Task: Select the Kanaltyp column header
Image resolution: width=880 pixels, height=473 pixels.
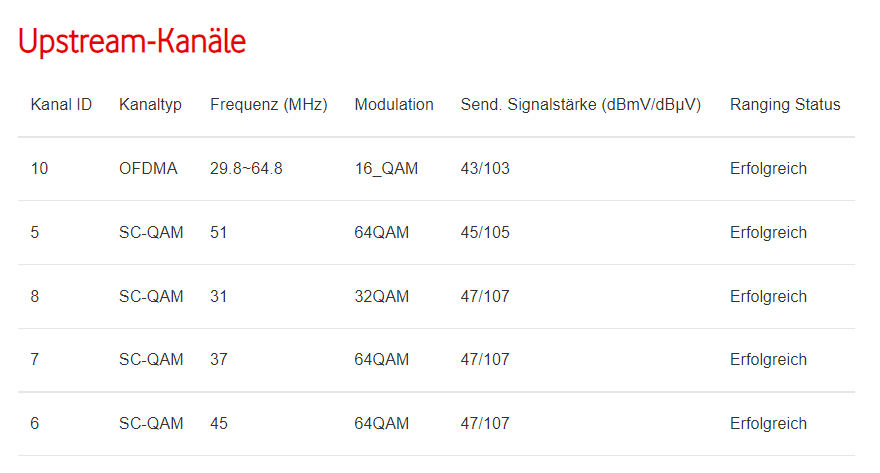Action: pos(150,105)
